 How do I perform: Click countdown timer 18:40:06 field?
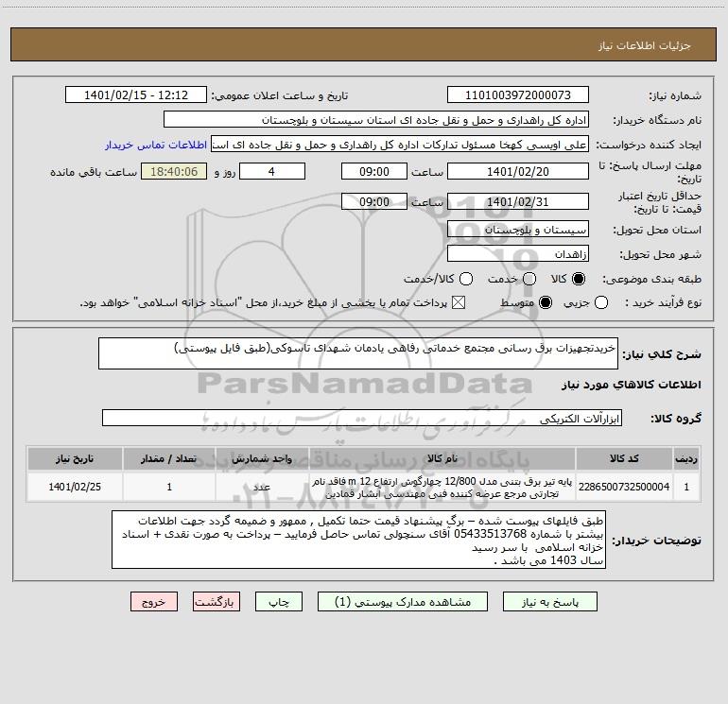(x=174, y=171)
